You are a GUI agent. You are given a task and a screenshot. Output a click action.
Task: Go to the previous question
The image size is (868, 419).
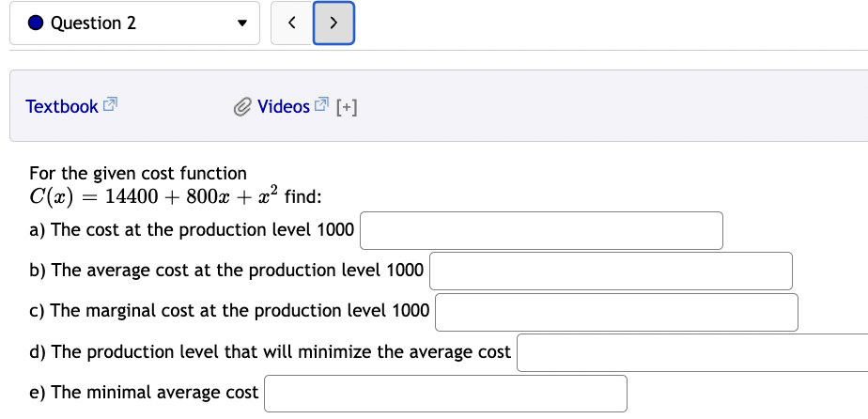click(291, 23)
